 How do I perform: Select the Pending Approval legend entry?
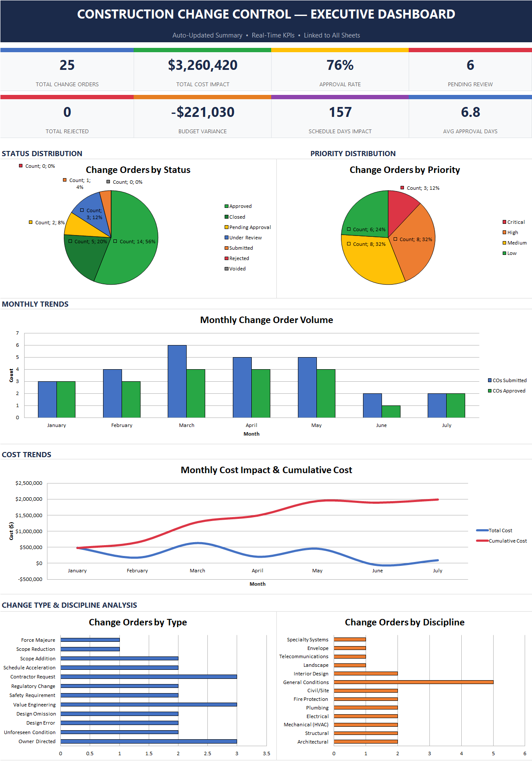pos(247,227)
